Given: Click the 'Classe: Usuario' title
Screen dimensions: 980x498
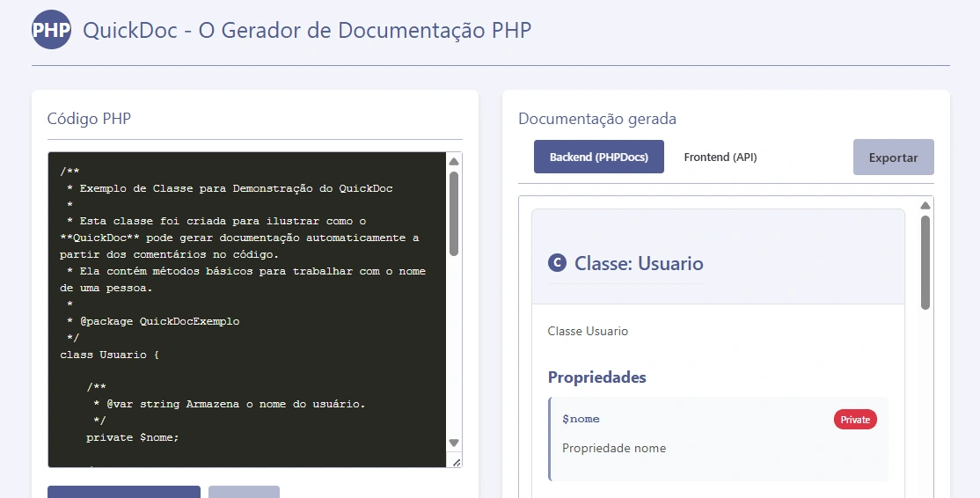Looking at the screenshot, I should pos(639,264).
